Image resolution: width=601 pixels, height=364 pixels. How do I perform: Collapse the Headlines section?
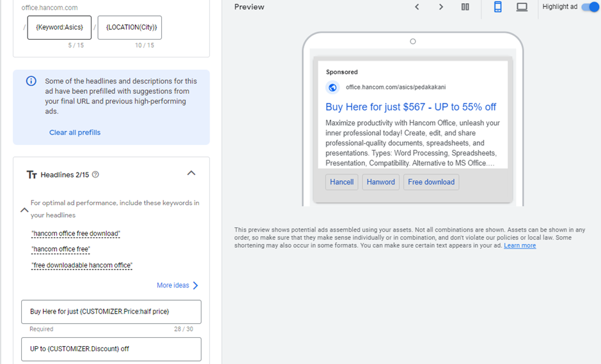191,173
